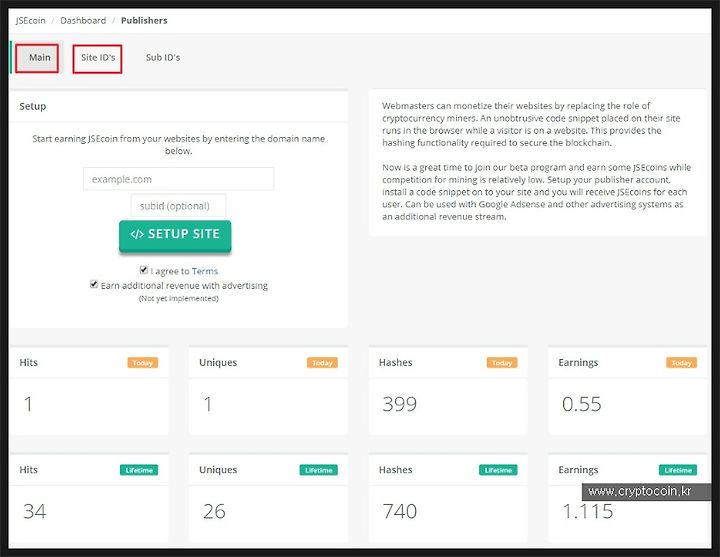Switch to the Sub ID's tab
Viewport: 720px width, 557px height.
(x=163, y=58)
